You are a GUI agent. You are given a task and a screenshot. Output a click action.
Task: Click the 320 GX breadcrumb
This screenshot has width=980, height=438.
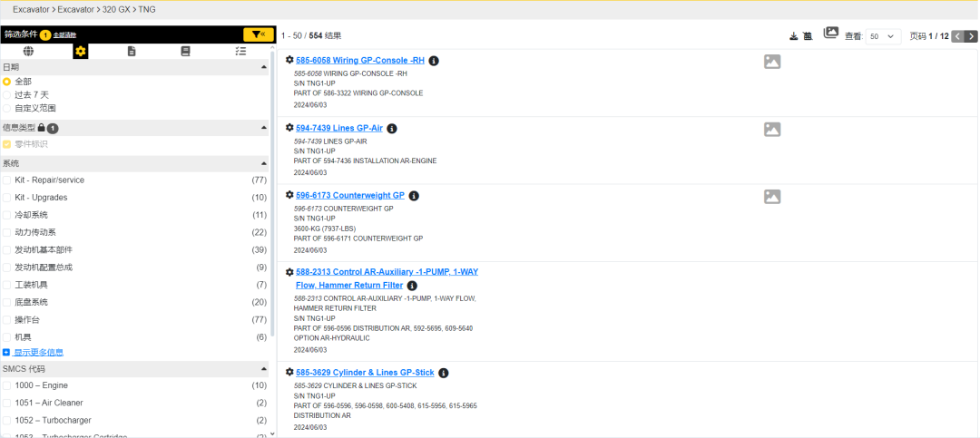point(115,9)
